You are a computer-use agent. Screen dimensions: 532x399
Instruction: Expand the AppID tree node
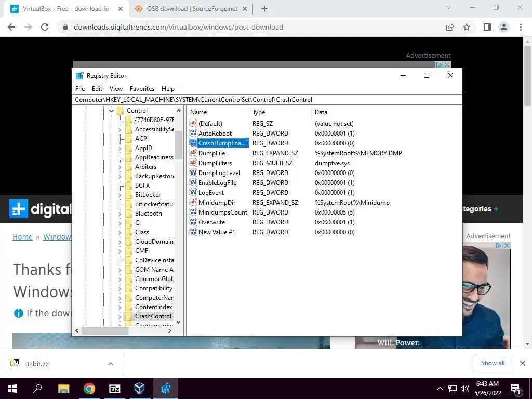[x=120, y=148]
